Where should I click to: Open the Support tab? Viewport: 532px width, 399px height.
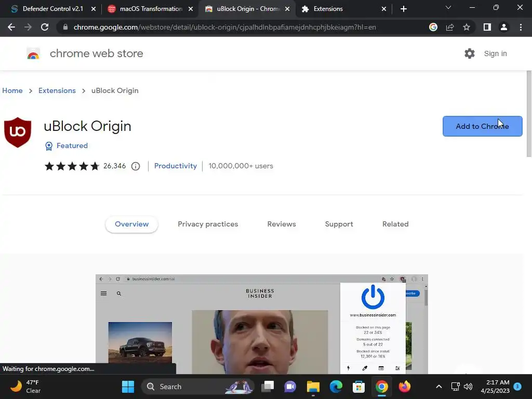point(339,224)
